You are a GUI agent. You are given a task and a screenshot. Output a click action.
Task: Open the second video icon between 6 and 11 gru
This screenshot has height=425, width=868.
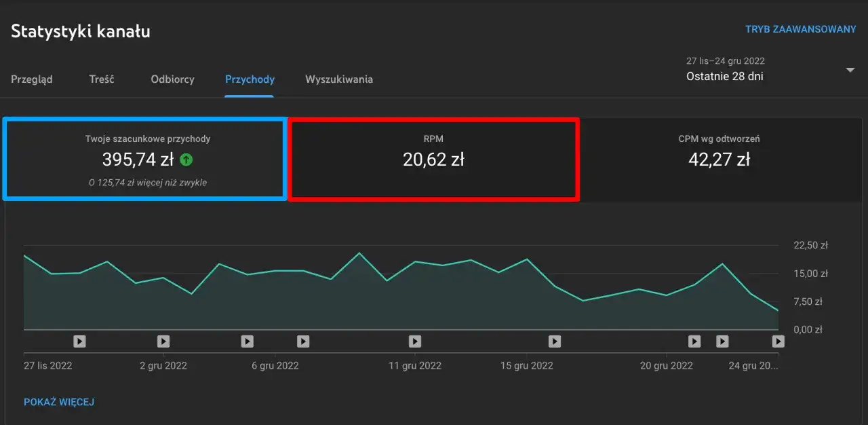tap(303, 341)
